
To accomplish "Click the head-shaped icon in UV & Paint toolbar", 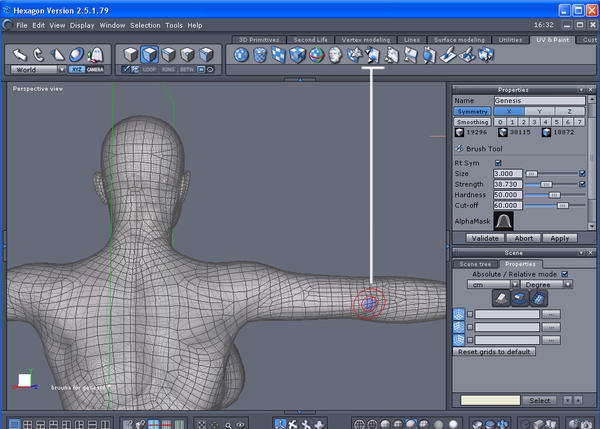I will (334, 55).
